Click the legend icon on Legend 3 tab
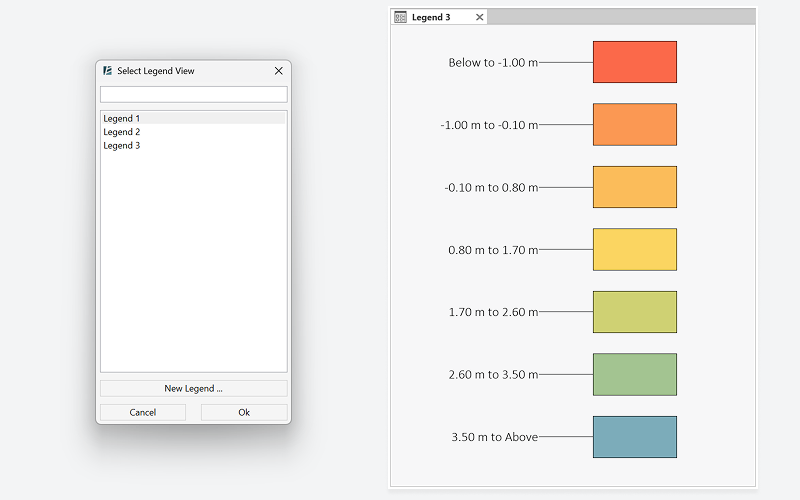Image resolution: width=800 pixels, height=500 pixels. (401, 17)
